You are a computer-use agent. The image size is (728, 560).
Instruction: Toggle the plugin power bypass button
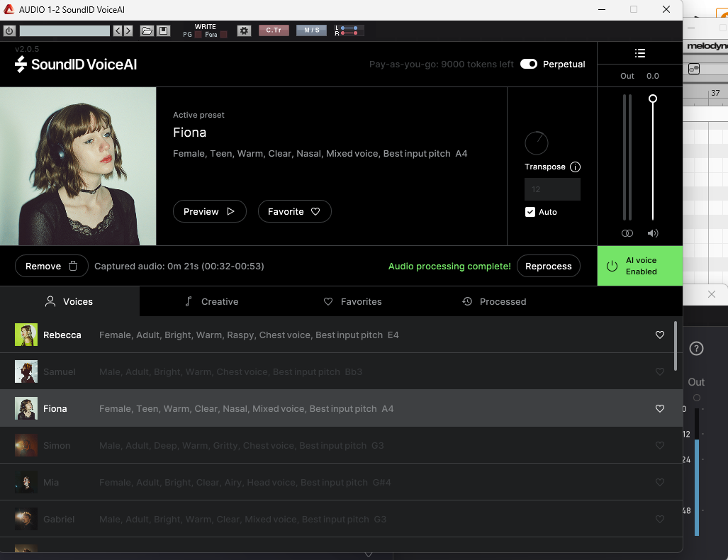pos(9,30)
